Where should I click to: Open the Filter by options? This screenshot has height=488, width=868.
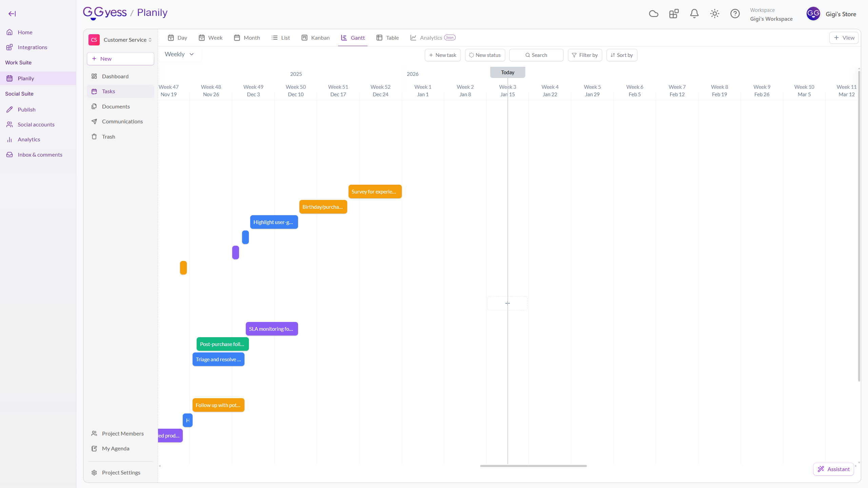(585, 55)
